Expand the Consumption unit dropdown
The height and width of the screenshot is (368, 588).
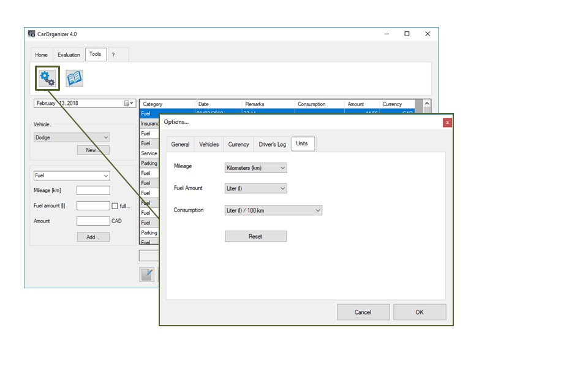click(273, 210)
